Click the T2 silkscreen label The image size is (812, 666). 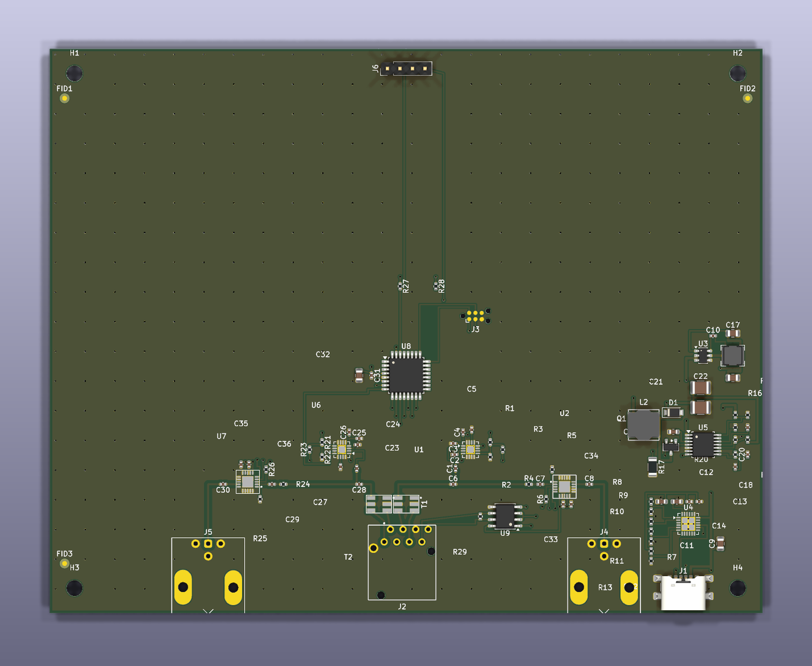point(348,557)
